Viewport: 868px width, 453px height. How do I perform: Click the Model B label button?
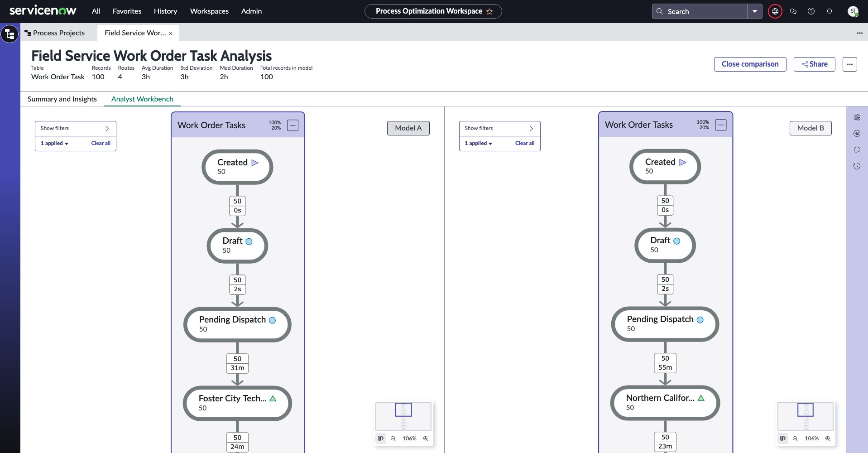(x=810, y=128)
